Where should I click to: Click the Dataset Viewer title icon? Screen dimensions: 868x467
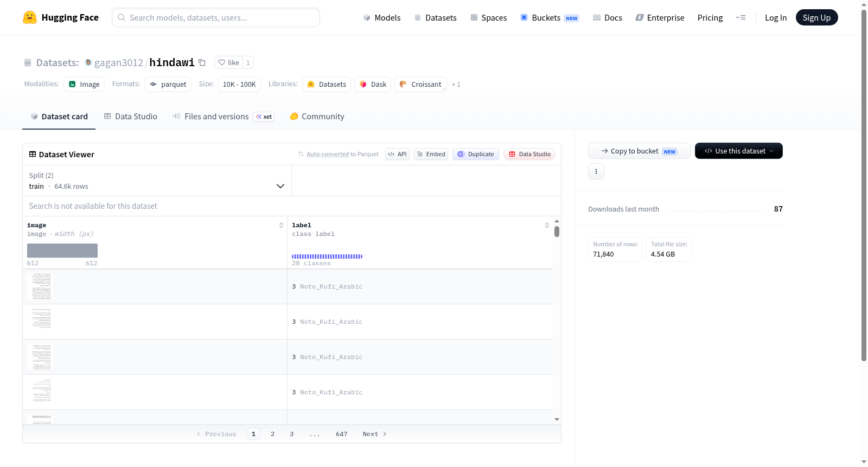pyautogui.click(x=33, y=154)
